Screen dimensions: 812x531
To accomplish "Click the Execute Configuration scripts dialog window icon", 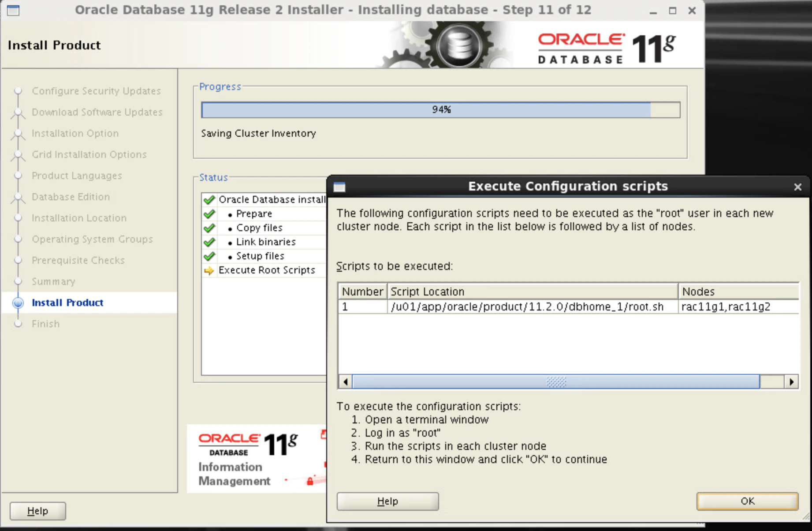I will (339, 187).
